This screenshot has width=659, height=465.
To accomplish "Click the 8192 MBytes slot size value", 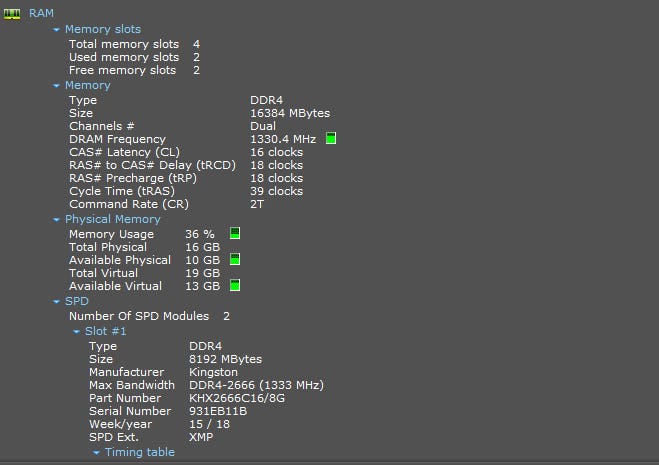I will (x=225, y=359).
